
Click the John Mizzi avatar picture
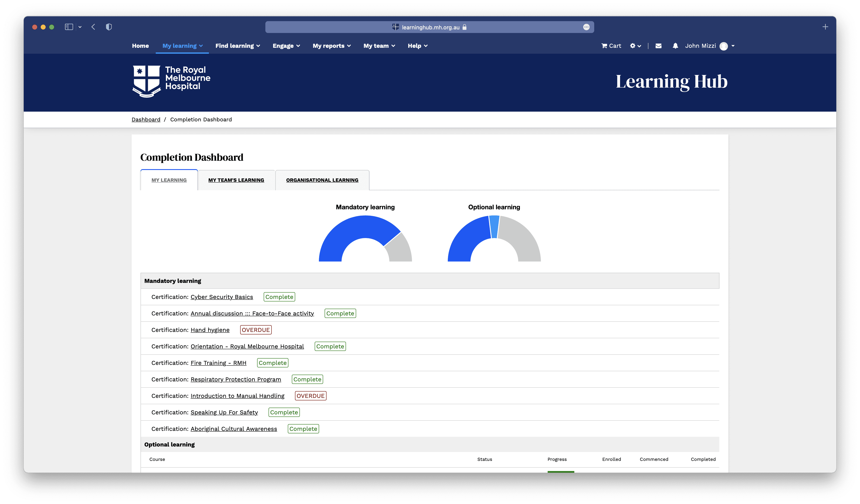(724, 46)
